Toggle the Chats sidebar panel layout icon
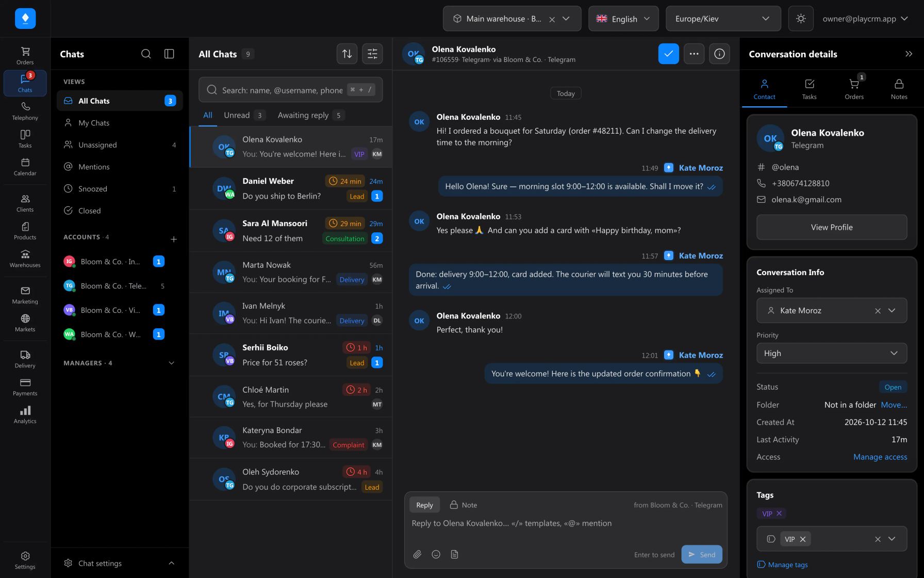 click(x=169, y=54)
